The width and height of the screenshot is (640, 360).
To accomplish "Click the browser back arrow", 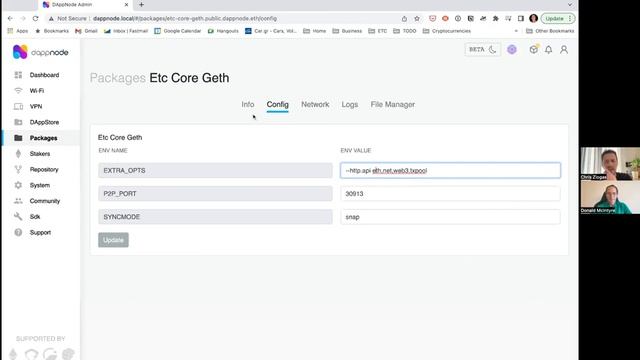I will pos(10,19).
